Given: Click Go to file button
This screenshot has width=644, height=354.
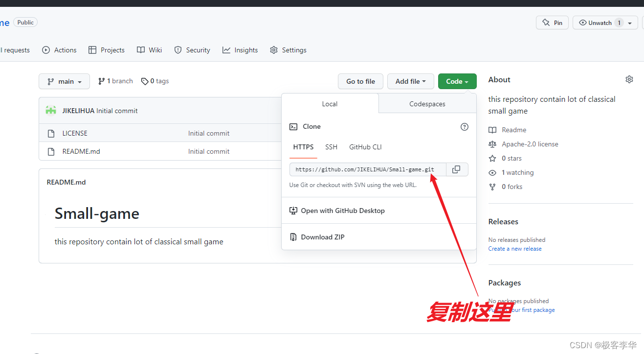Looking at the screenshot, I should click(x=361, y=81).
